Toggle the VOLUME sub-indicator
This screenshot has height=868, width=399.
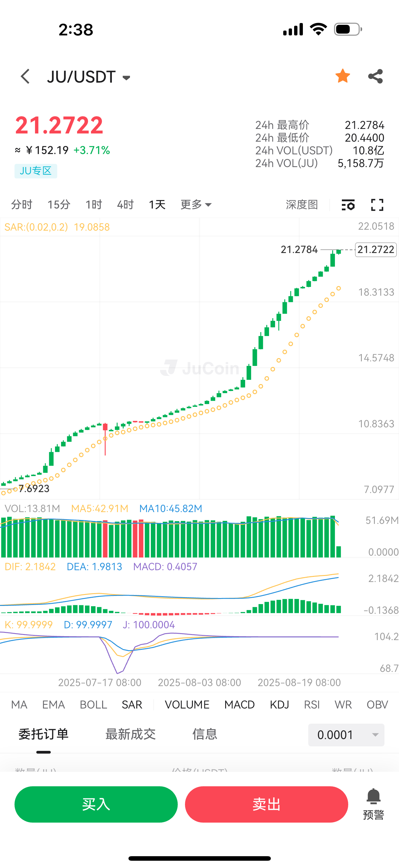point(187,705)
